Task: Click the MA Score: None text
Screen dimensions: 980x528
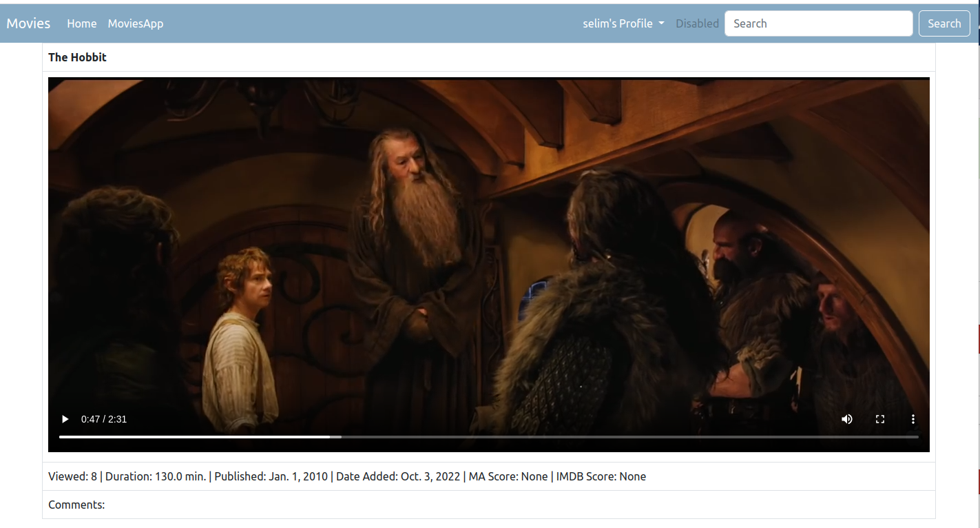Action: click(x=508, y=476)
